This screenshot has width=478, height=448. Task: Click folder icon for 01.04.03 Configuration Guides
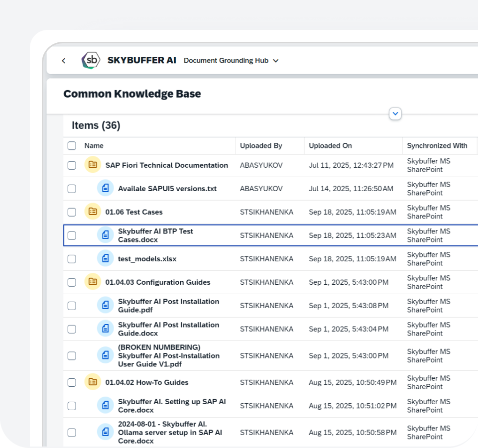(x=93, y=282)
